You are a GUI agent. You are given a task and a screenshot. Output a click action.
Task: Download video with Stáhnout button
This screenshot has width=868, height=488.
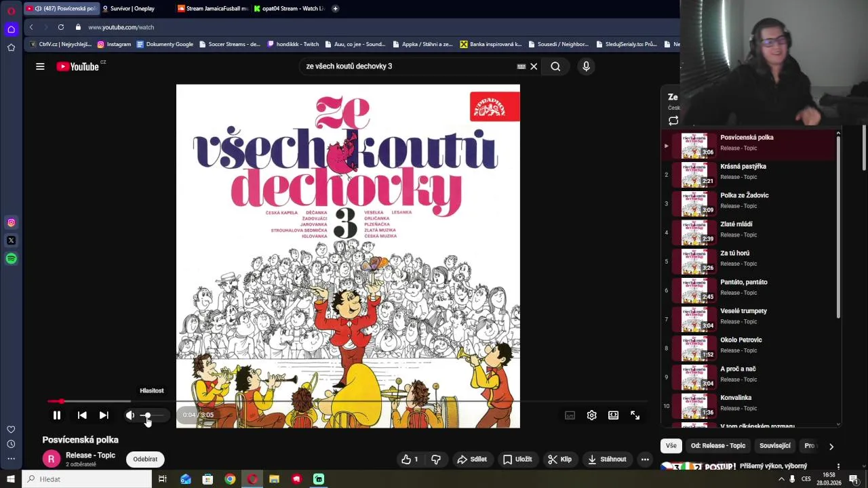[x=607, y=459]
